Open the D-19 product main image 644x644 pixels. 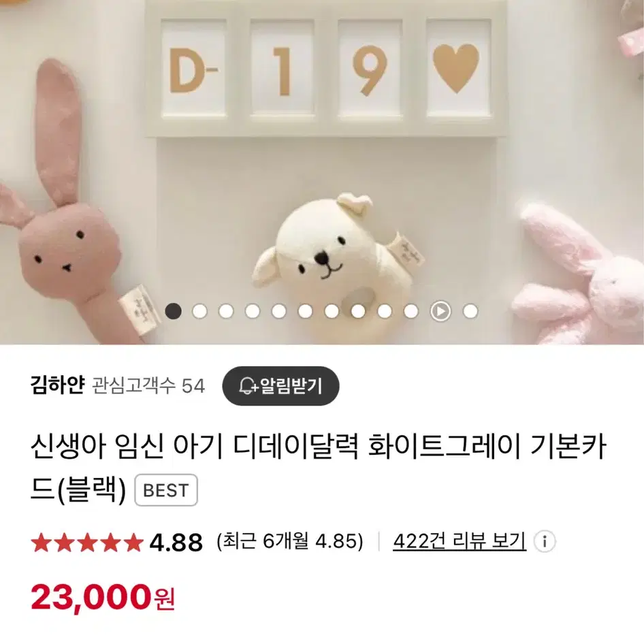[322, 172]
